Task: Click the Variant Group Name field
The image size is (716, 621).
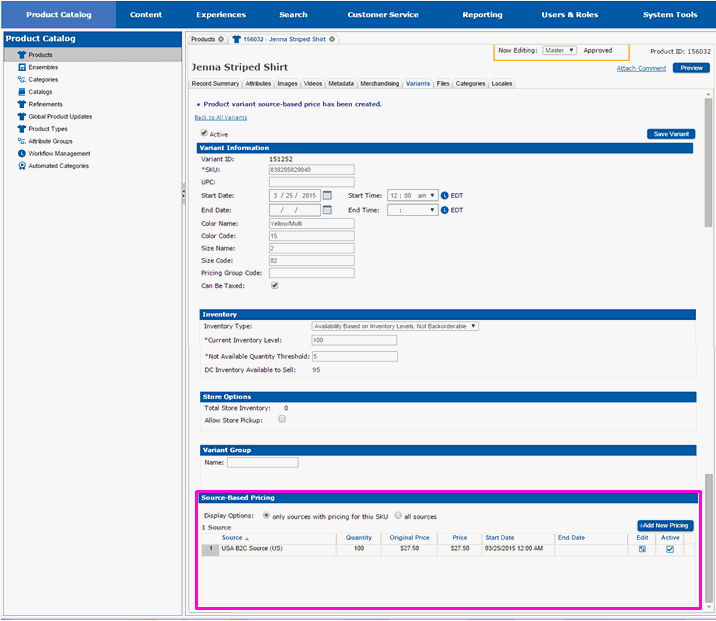Action: (263, 463)
